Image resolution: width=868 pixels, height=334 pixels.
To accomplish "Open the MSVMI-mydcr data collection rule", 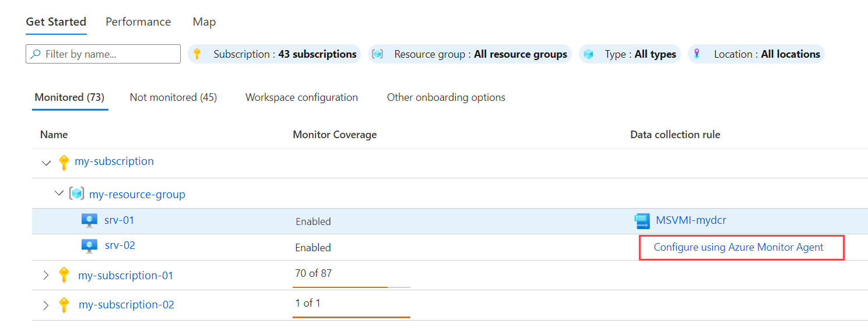I will tap(691, 220).
